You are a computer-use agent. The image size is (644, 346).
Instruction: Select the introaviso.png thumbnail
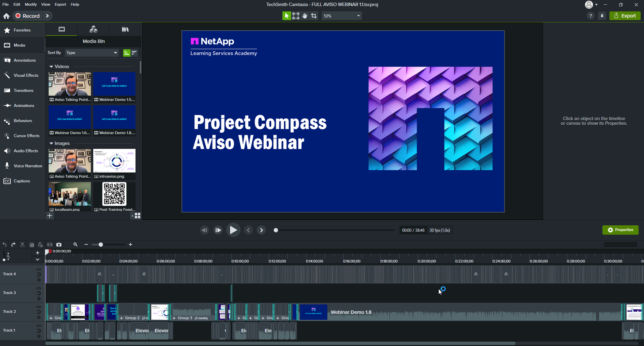point(114,161)
